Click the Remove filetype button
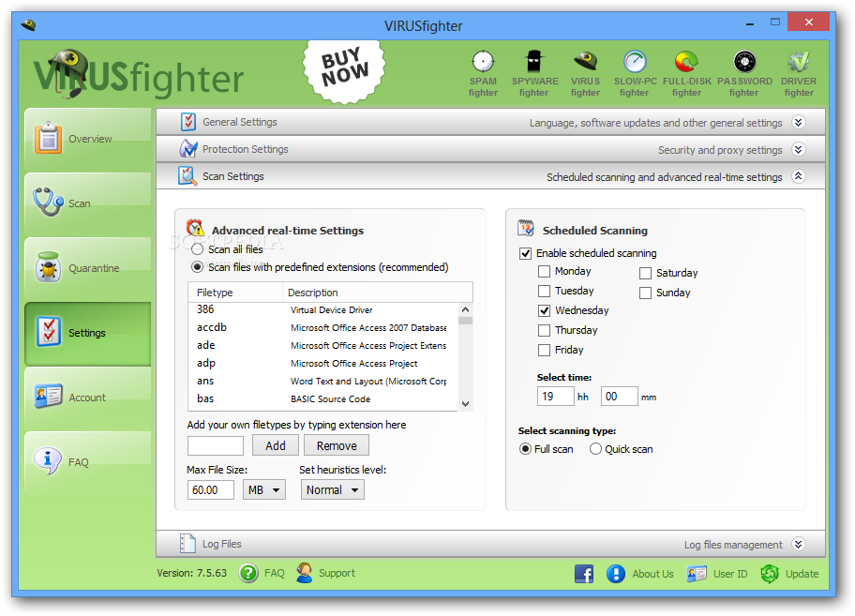Screen dimensions: 855x616 pyautogui.click(x=337, y=445)
